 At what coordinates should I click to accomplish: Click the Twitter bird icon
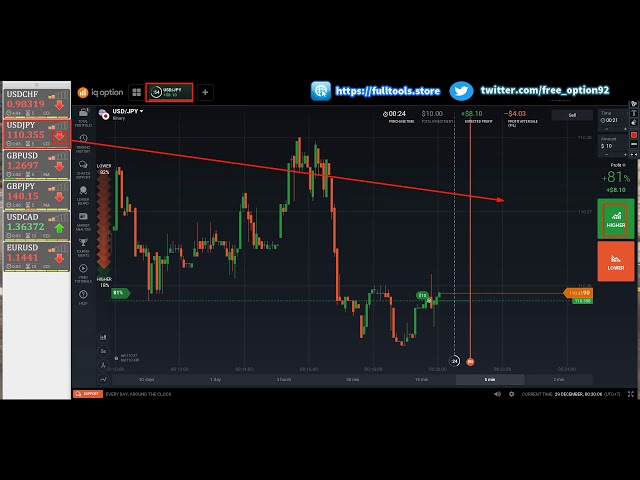[461, 91]
